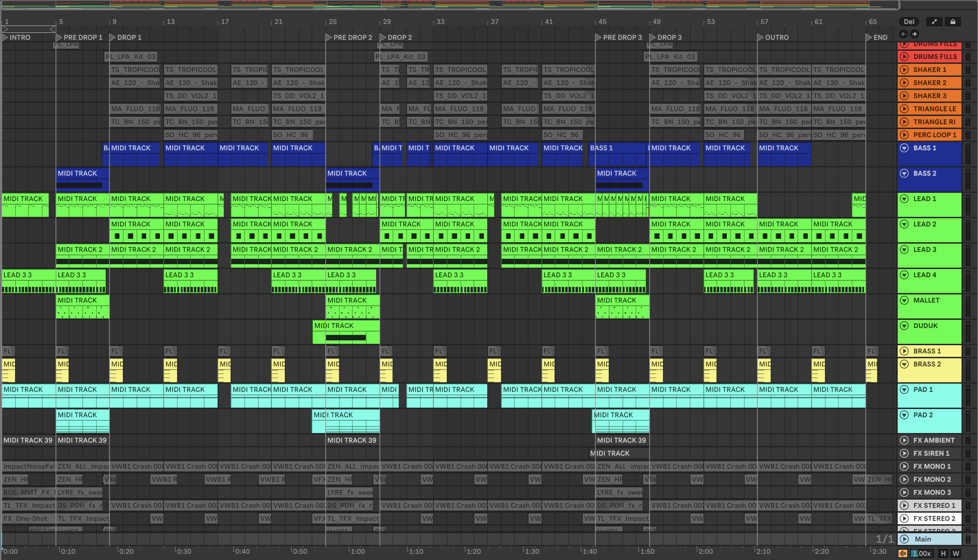978x560 pixels.
Task: Select the OUTRO locator marker
Action: (760, 37)
